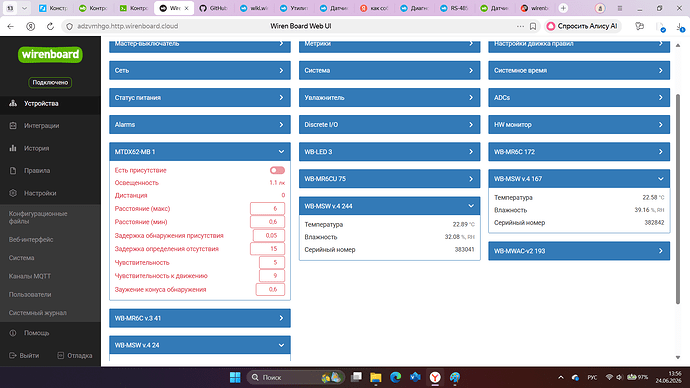Expand the device card titled Система
Image resolution: width=690 pixels, height=388 pixels.
coord(389,70)
